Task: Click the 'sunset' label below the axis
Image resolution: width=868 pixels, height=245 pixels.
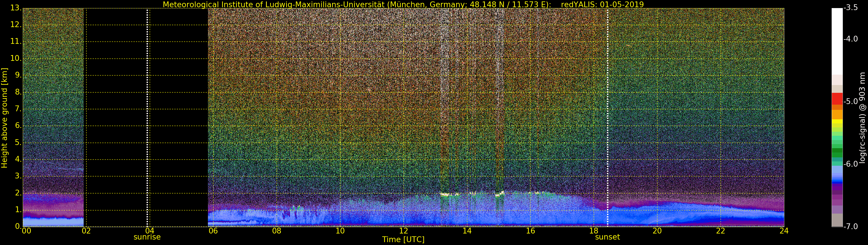Action: click(x=608, y=237)
